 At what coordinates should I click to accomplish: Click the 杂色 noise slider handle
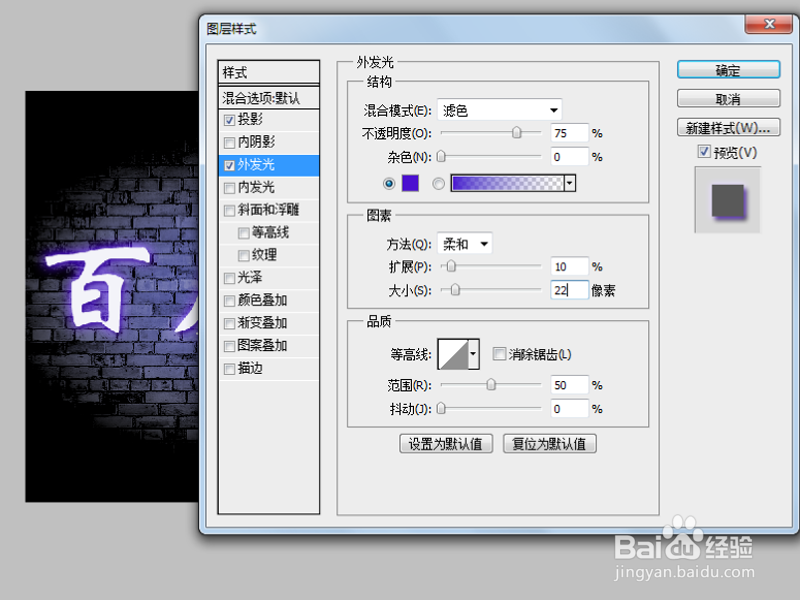(441, 156)
